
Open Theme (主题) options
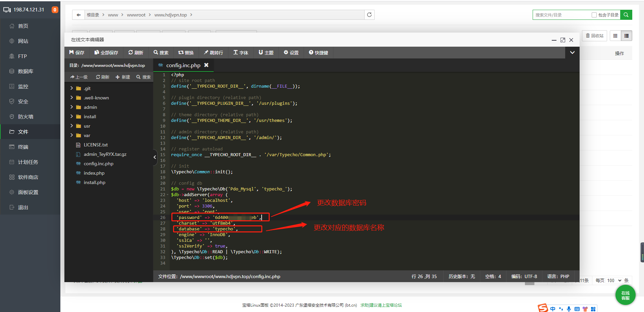coord(266,52)
